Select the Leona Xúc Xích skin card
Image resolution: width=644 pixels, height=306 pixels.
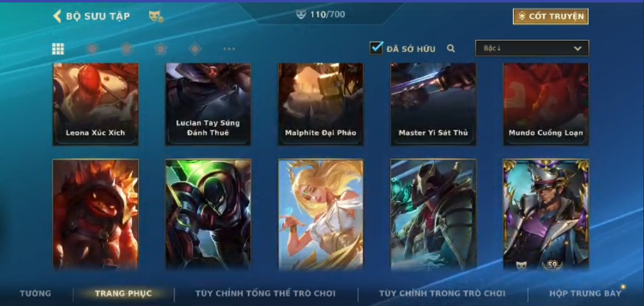click(96, 104)
